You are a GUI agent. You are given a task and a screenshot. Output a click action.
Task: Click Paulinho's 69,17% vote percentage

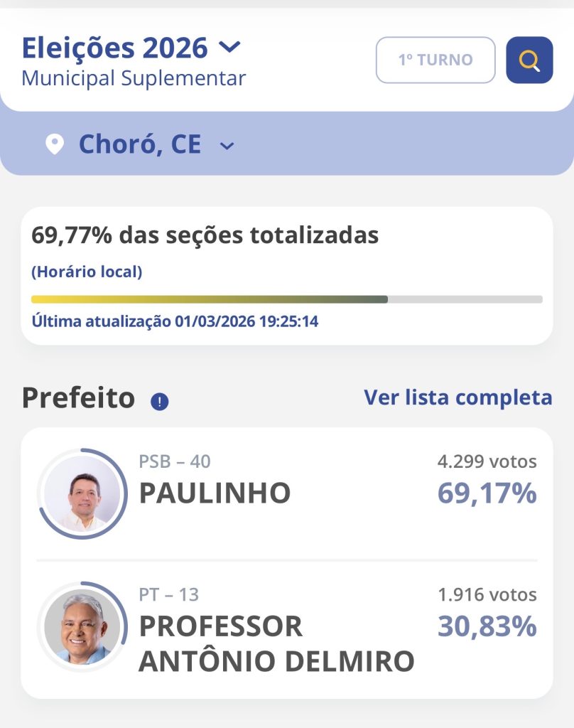[x=487, y=493]
